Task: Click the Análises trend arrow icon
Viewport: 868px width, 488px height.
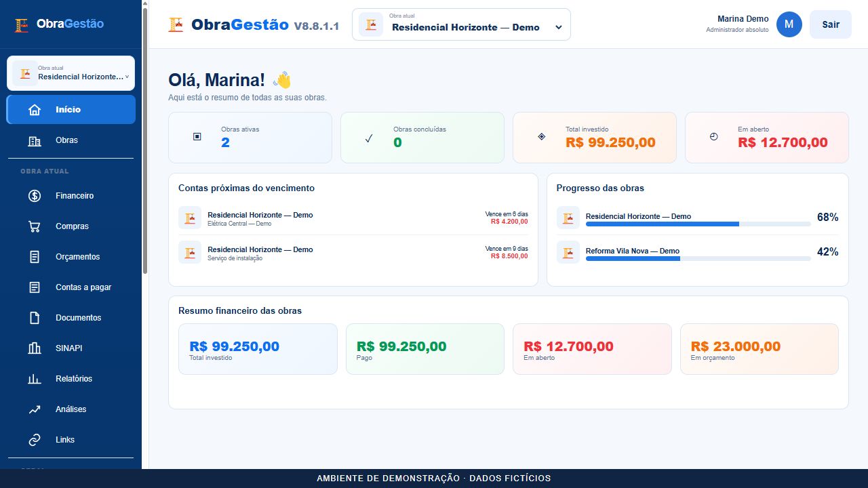Action: coord(35,409)
